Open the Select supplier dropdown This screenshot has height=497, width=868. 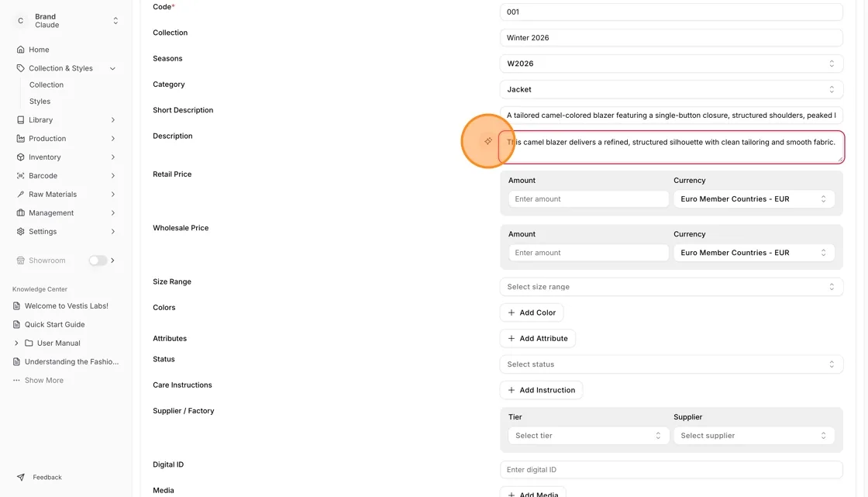(753, 436)
